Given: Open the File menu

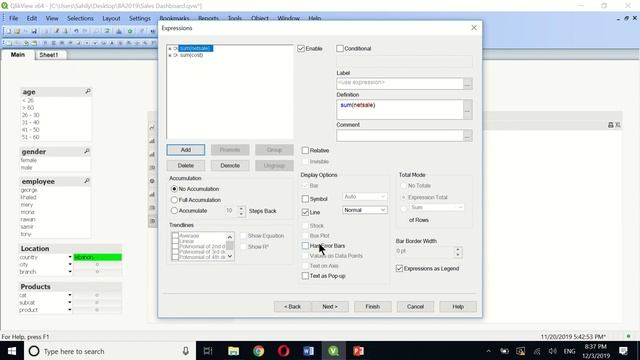Looking at the screenshot, I should 13,18.
